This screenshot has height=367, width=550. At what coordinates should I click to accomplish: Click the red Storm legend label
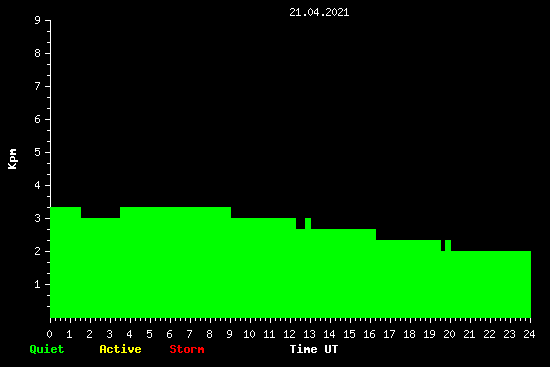[187, 349]
